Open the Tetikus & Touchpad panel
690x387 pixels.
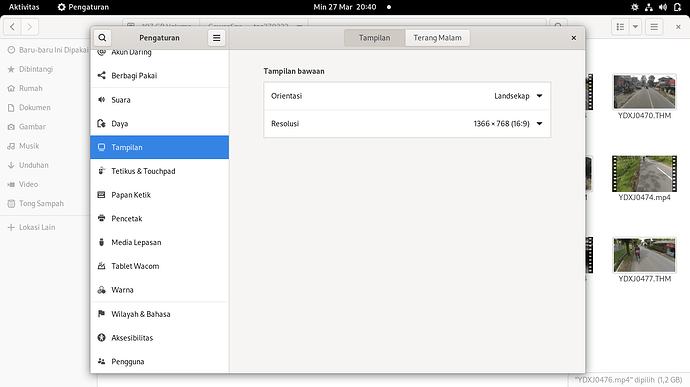[x=159, y=171]
